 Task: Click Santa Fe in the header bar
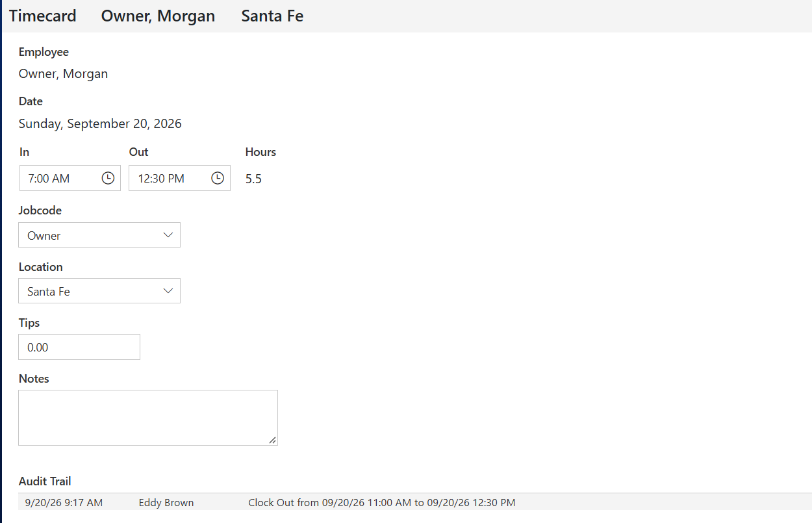tap(272, 16)
